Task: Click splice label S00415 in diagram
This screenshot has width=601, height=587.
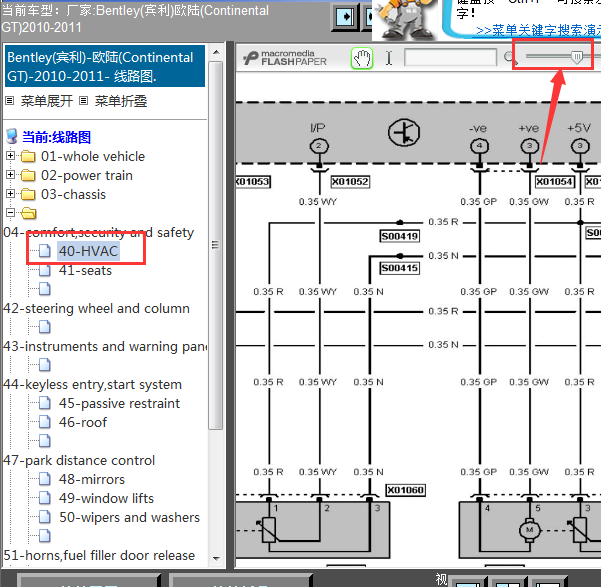Action: click(x=399, y=268)
